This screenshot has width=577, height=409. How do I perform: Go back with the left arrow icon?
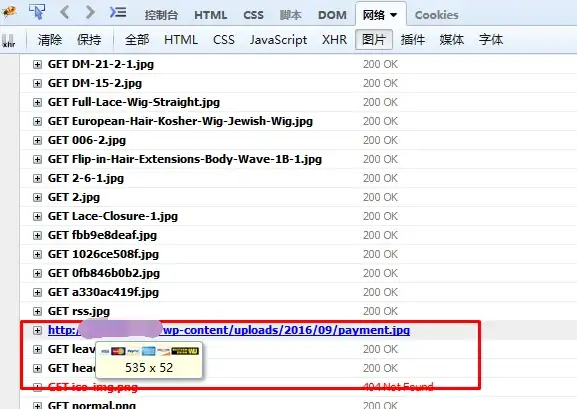pyautogui.click(x=64, y=12)
